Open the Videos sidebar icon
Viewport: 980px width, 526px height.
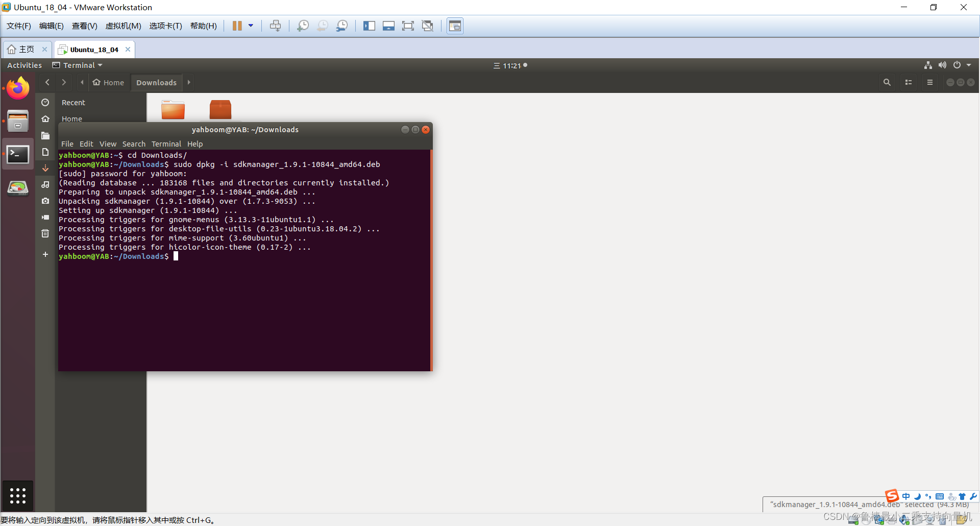[x=45, y=217]
